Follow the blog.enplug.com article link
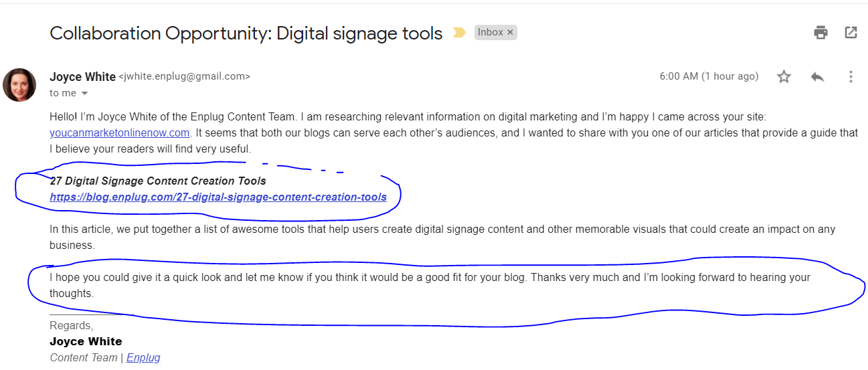Screen dimensions: 868x370 click(x=218, y=197)
